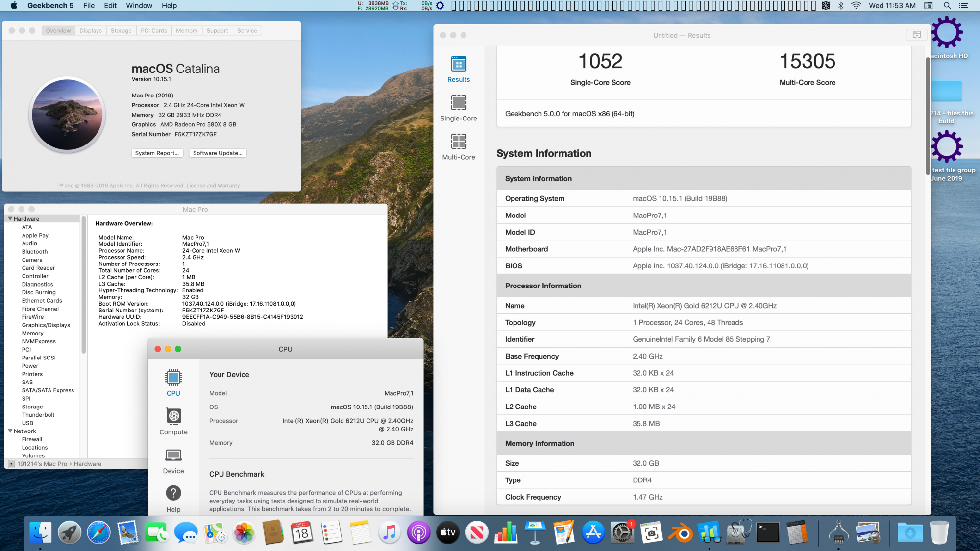The height and width of the screenshot is (551, 980).
Task: Select Thunderbolt in hardware list
Action: coord(38,415)
